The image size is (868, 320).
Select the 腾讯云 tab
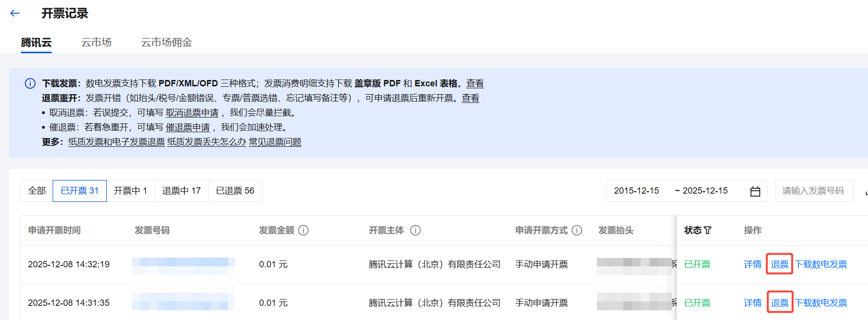[36, 42]
